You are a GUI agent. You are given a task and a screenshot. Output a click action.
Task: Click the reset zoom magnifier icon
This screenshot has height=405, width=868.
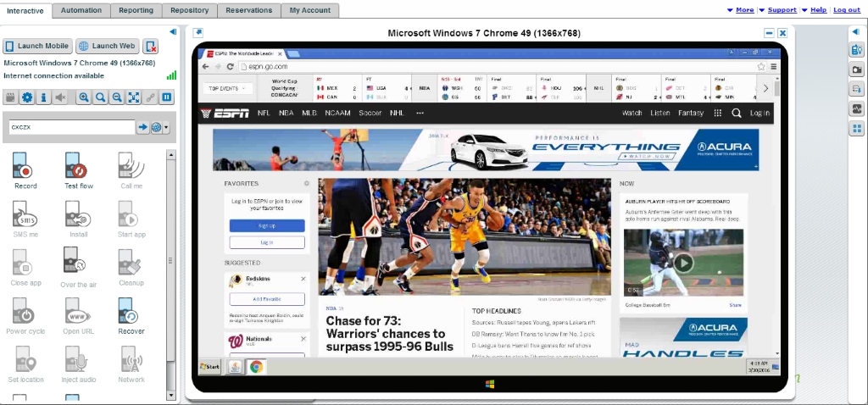coord(100,98)
